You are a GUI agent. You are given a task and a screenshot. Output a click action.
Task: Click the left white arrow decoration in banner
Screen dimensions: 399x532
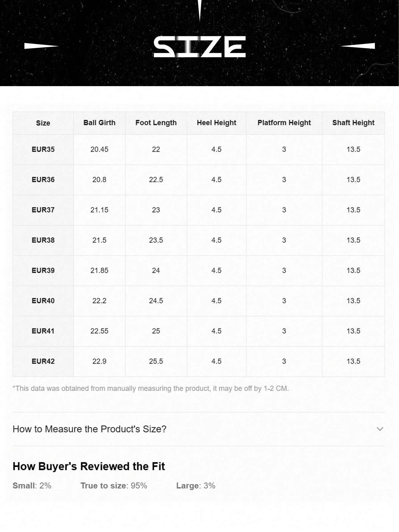(41, 46)
